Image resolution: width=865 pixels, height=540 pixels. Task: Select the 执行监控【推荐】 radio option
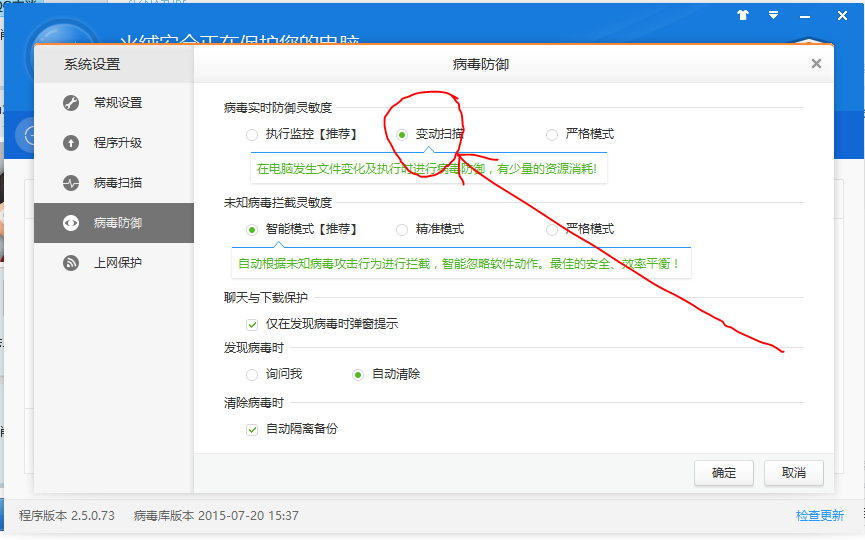point(252,134)
